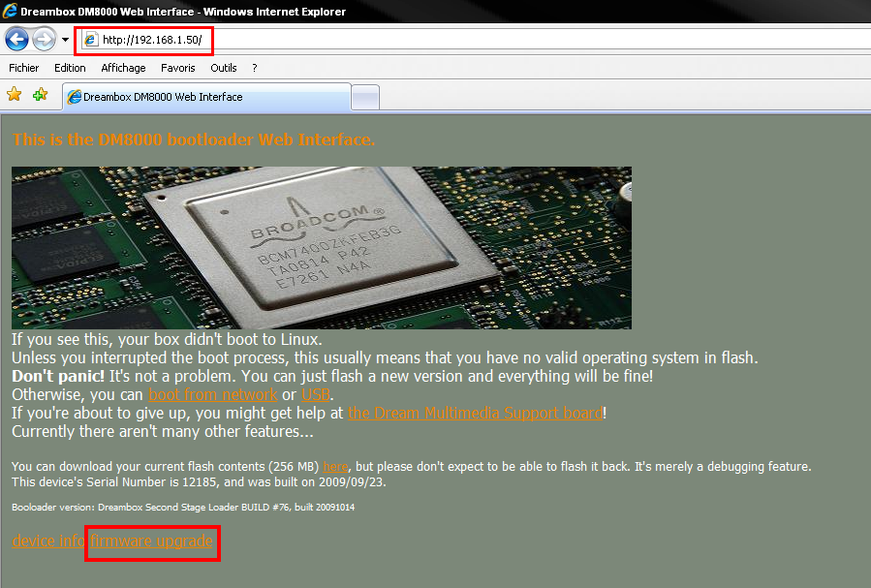Open the Affichage menu
The width and height of the screenshot is (871, 588).
pos(123,68)
